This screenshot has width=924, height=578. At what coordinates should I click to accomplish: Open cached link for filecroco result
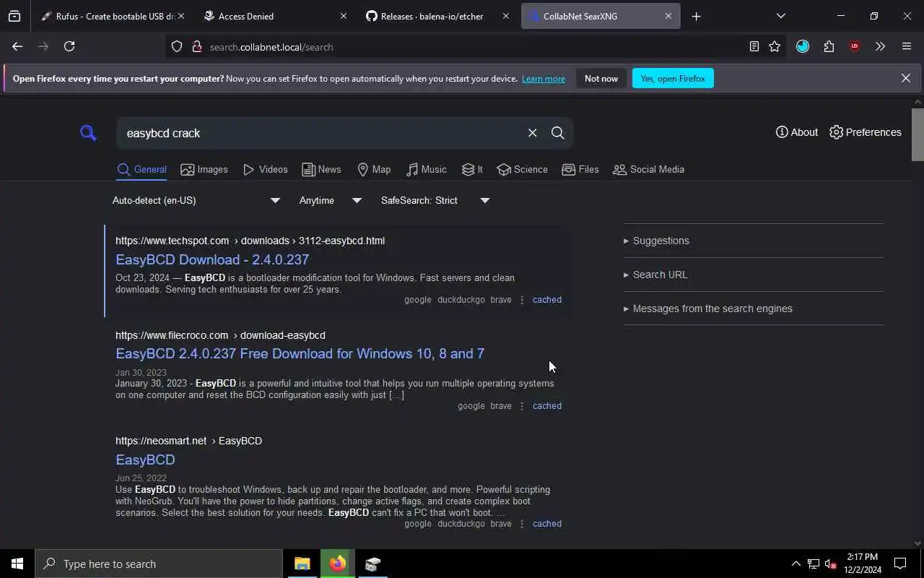click(546, 406)
